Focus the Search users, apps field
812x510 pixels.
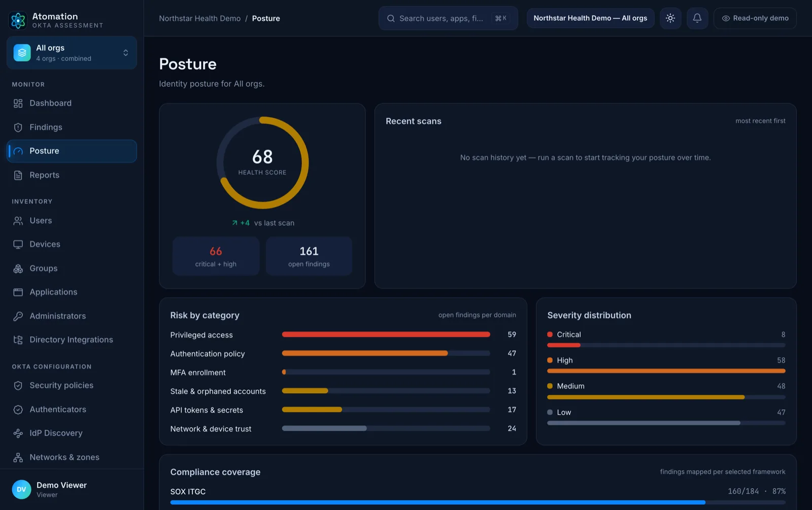point(448,18)
